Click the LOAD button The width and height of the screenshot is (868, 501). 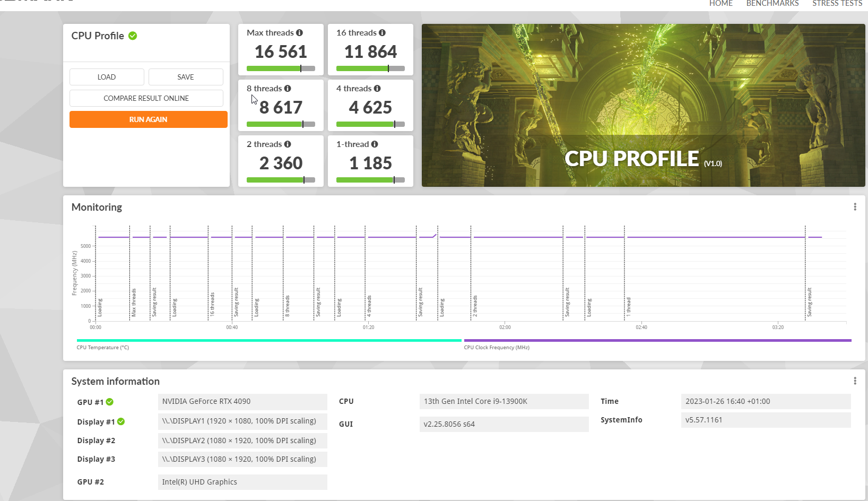[107, 77]
